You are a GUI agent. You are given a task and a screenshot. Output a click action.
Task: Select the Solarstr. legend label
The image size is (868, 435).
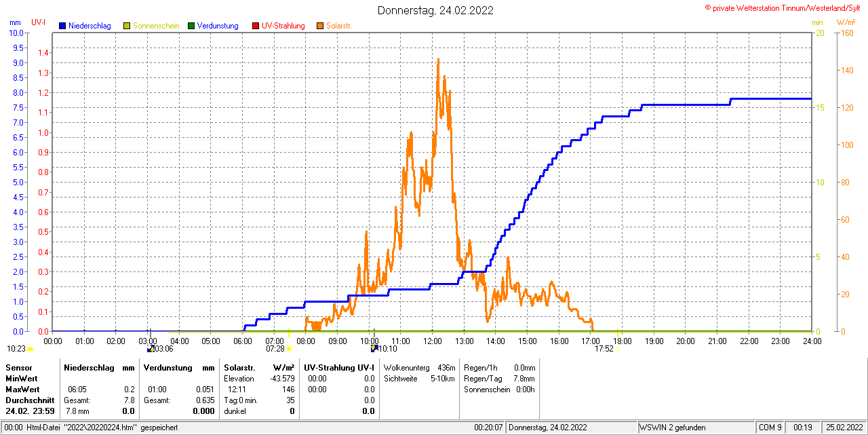point(339,26)
